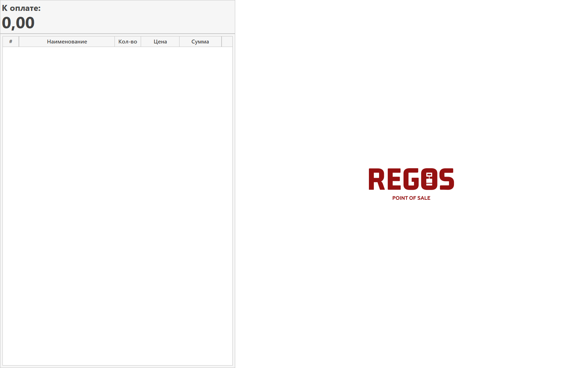Click the "POINT OF SALE" caption
Image resolution: width=588 pixels, height=368 pixels.
click(411, 198)
